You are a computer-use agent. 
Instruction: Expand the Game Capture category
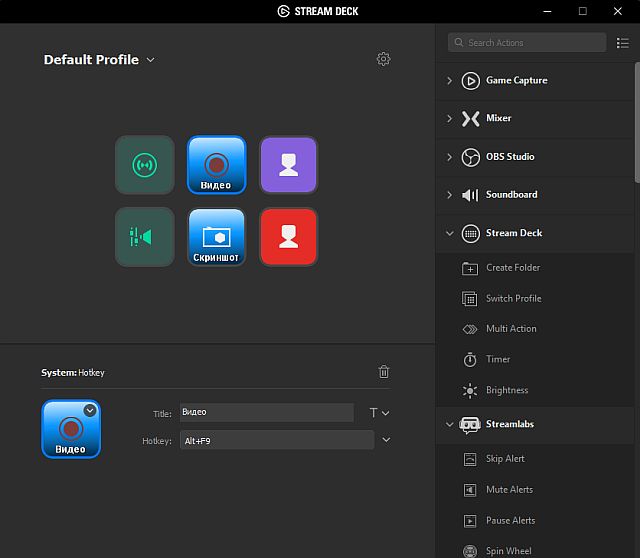click(x=449, y=81)
